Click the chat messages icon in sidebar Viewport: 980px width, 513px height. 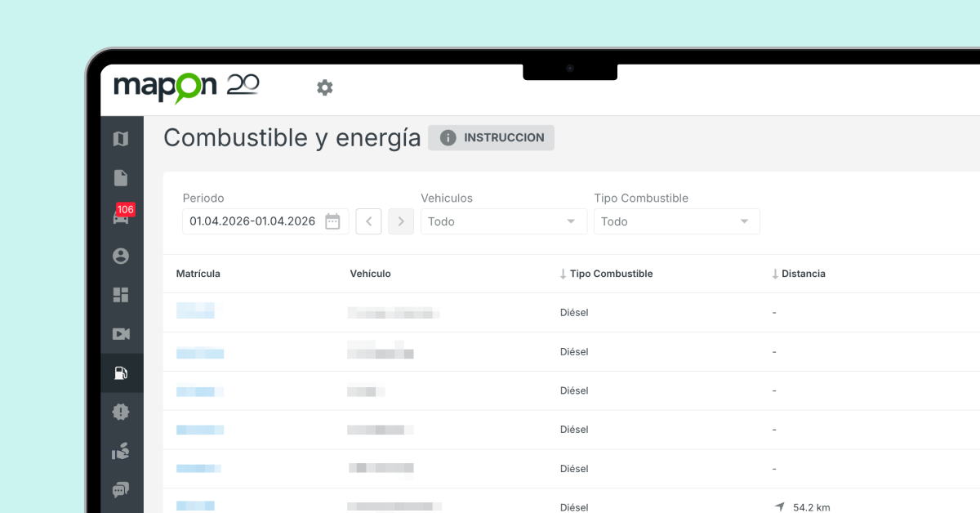click(121, 488)
